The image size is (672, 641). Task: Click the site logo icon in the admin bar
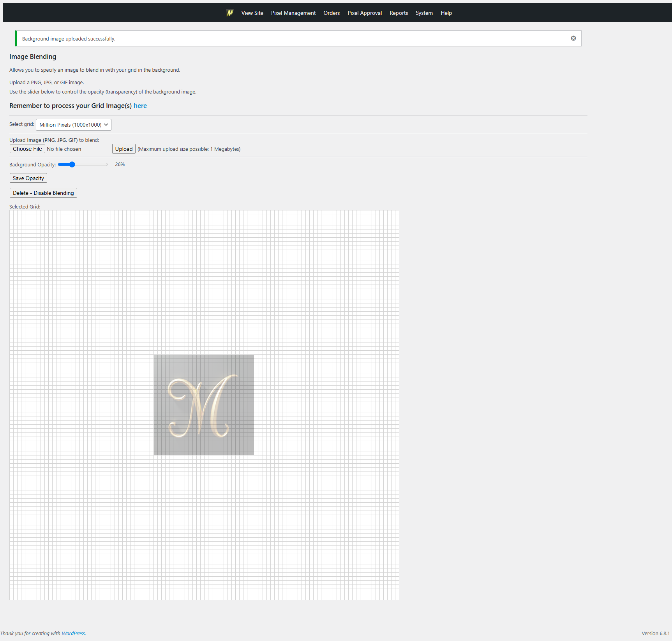[229, 12]
